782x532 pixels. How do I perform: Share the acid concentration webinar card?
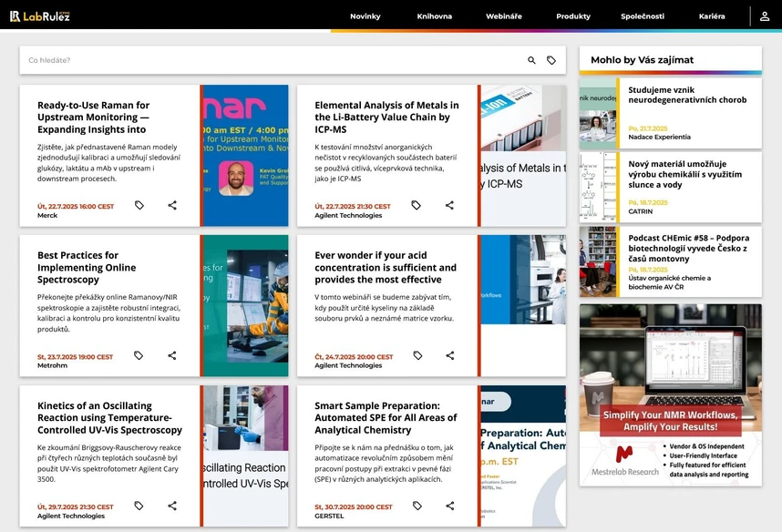449,355
